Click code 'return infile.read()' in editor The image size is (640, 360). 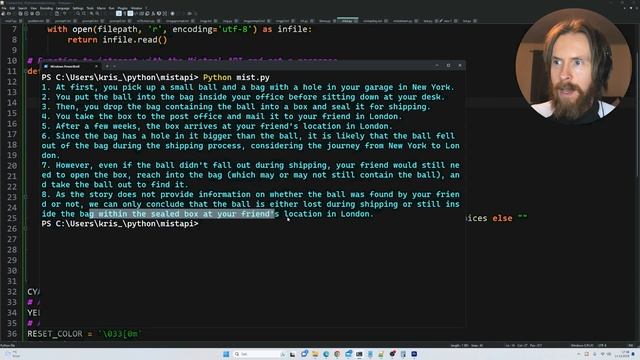pyautogui.click(x=117, y=40)
